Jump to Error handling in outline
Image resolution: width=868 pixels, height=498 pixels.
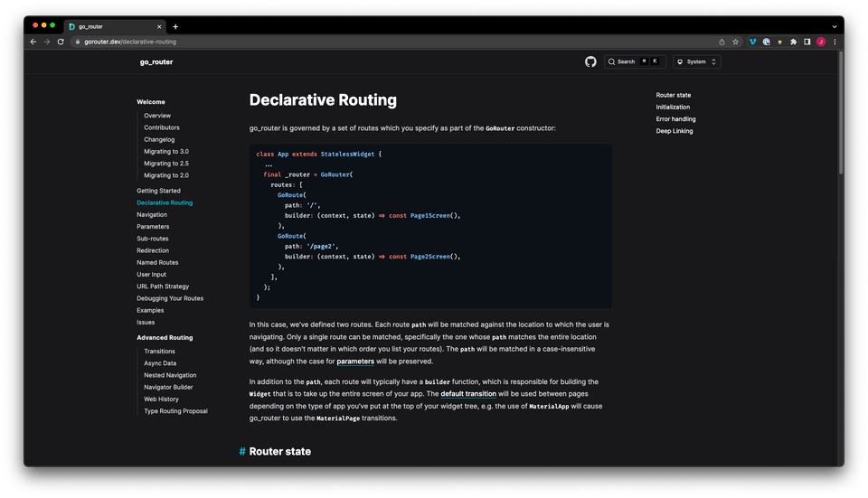point(675,119)
